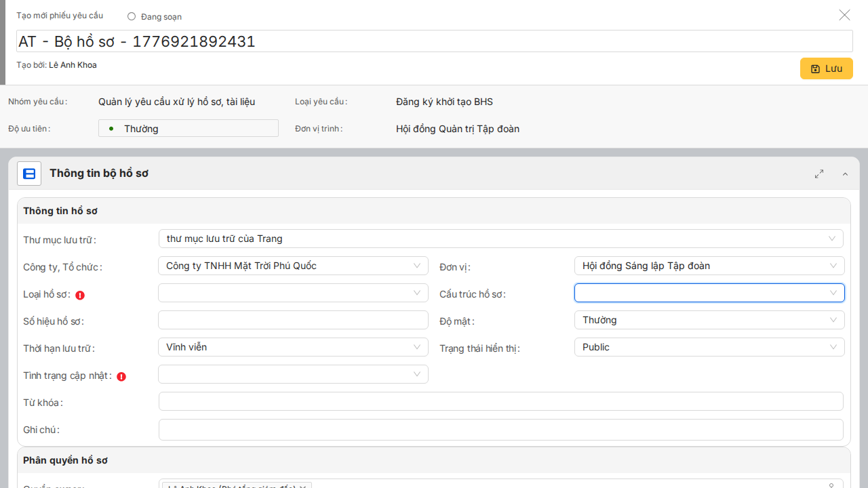Expand the Thông tin bộ hồ sơ panel fullscreen

pos(819,174)
